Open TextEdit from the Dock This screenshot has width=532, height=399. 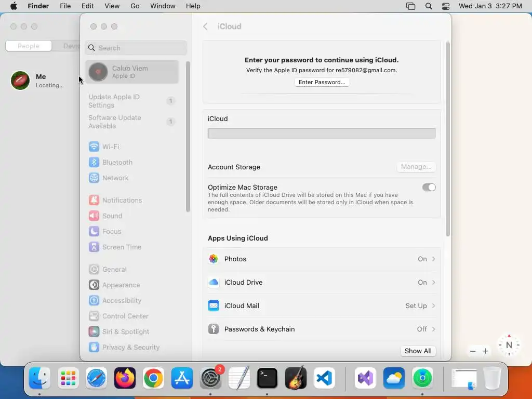(x=239, y=378)
